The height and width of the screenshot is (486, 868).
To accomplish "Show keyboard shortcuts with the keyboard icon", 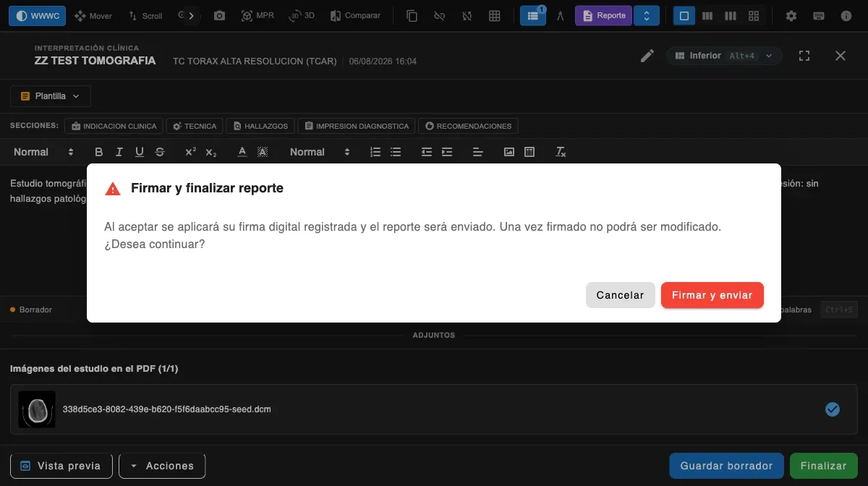I will click(x=819, y=15).
